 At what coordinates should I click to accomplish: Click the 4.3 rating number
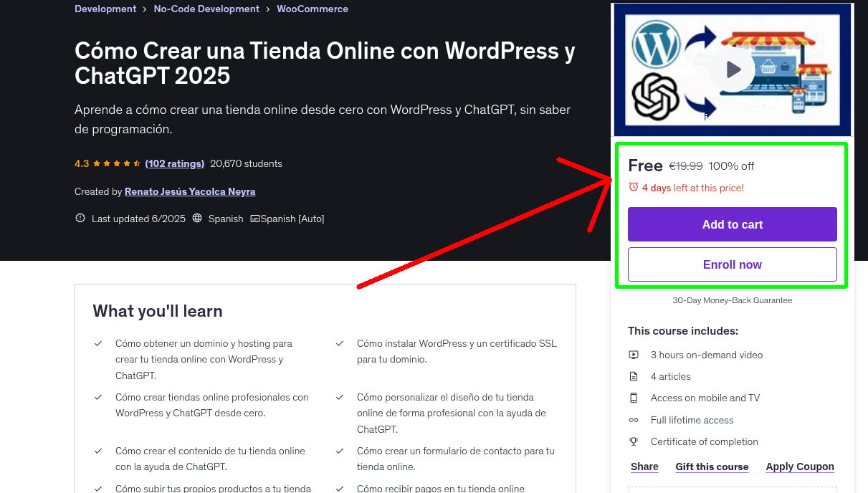click(82, 163)
